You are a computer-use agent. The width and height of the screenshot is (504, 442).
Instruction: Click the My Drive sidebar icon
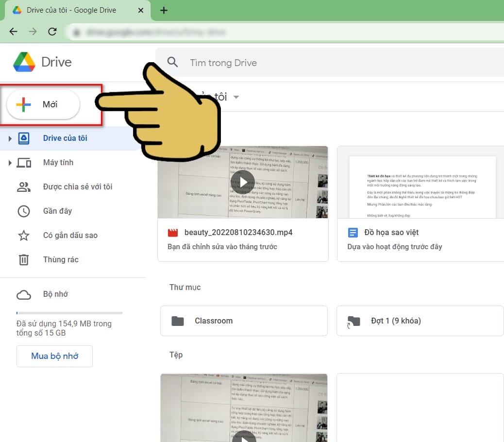(x=24, y=138)
